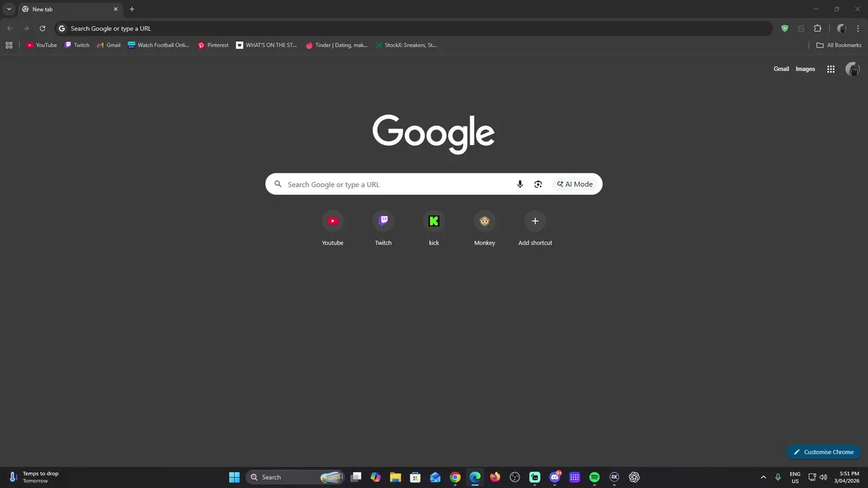Open Firefox from the taskbar
This screenshot has height=488, width=868.
pos(495,477)
